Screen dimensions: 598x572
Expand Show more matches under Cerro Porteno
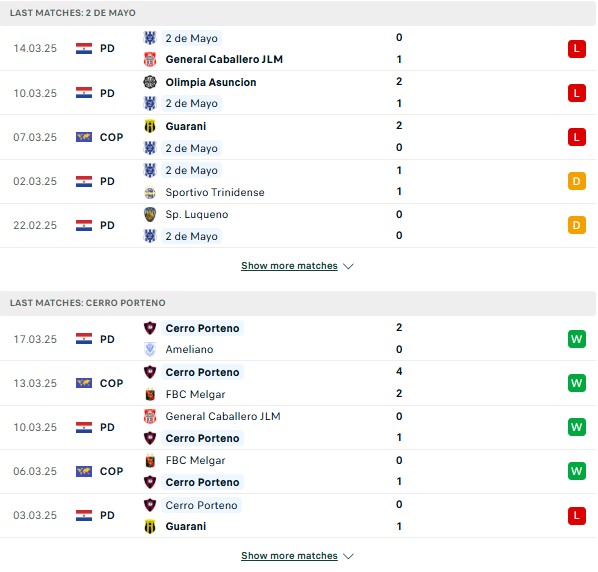click(x=289, y=556)
